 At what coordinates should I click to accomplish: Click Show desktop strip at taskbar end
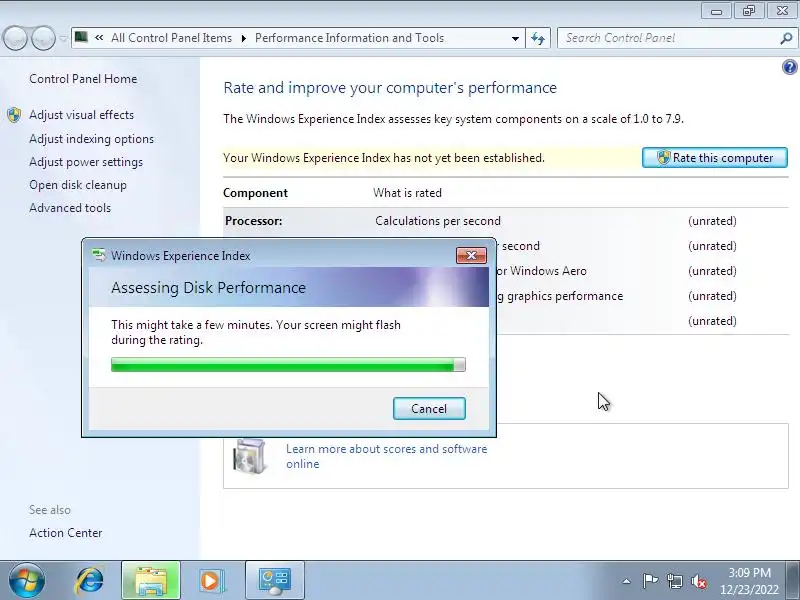click(793, 580)
